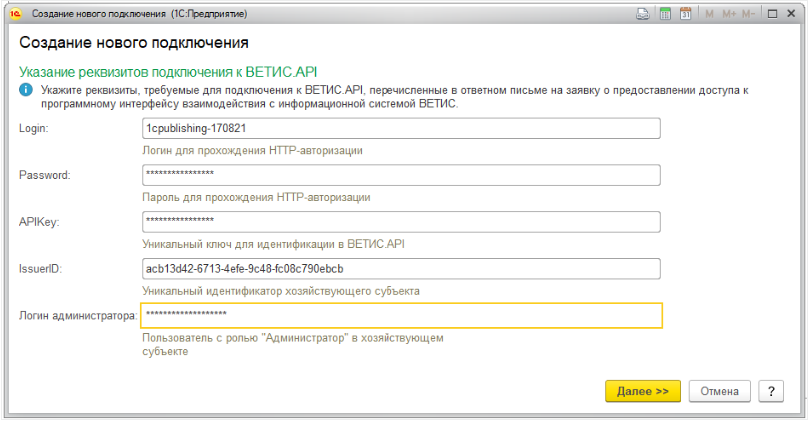This screenshot has height=422, width=810.
Task: Click the Password: label
Action: pos(44,175)
